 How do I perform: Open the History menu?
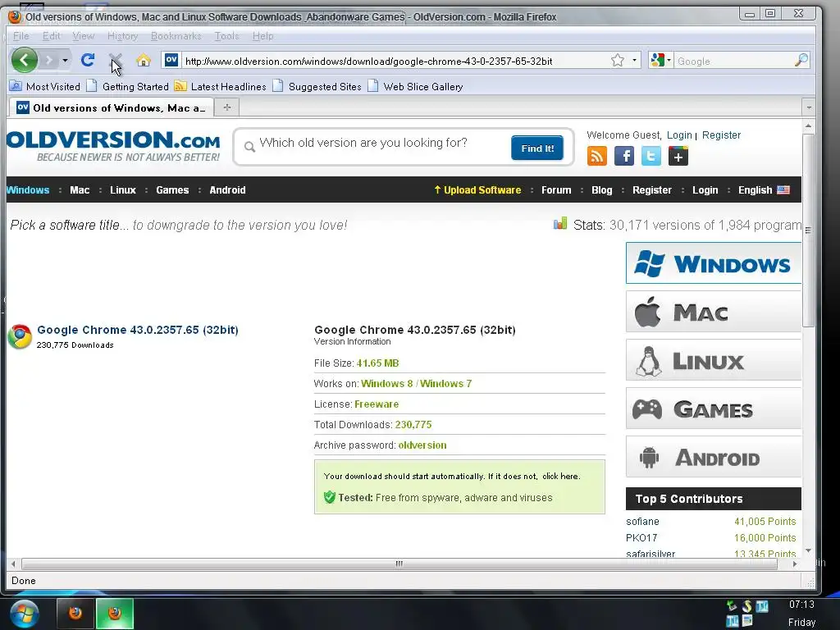123,36
